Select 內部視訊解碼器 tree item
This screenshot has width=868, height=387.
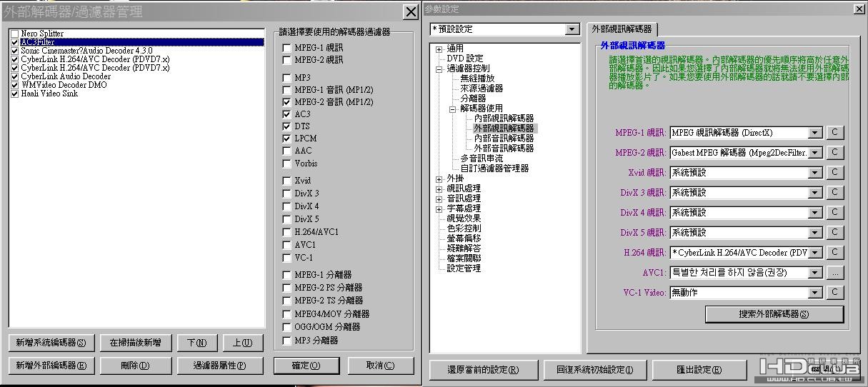point(504,119)
